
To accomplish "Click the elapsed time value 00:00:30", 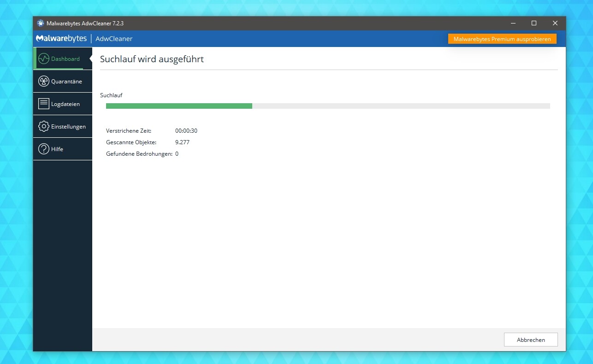I will coord(186,131).
